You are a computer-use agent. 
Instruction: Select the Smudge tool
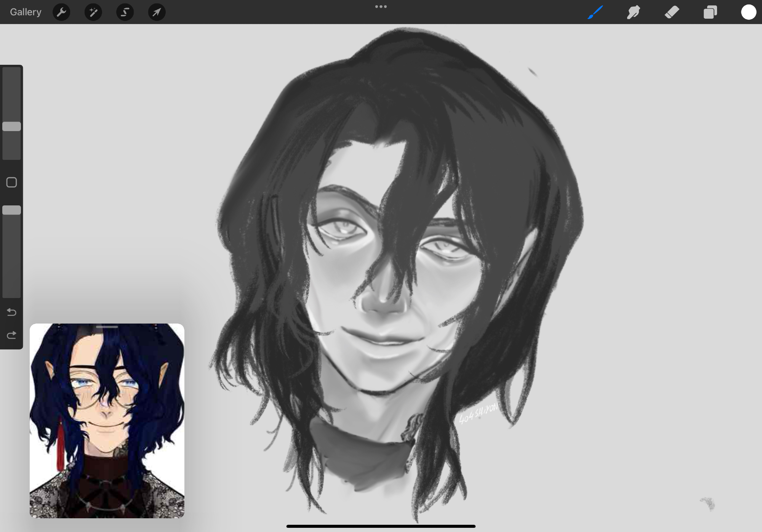click(633, 12)
